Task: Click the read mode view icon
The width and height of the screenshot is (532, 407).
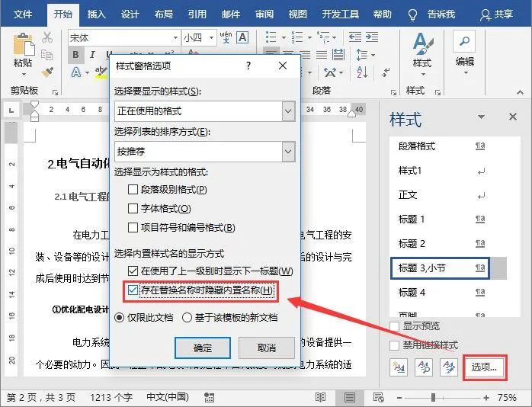Action: coord(320,397)
